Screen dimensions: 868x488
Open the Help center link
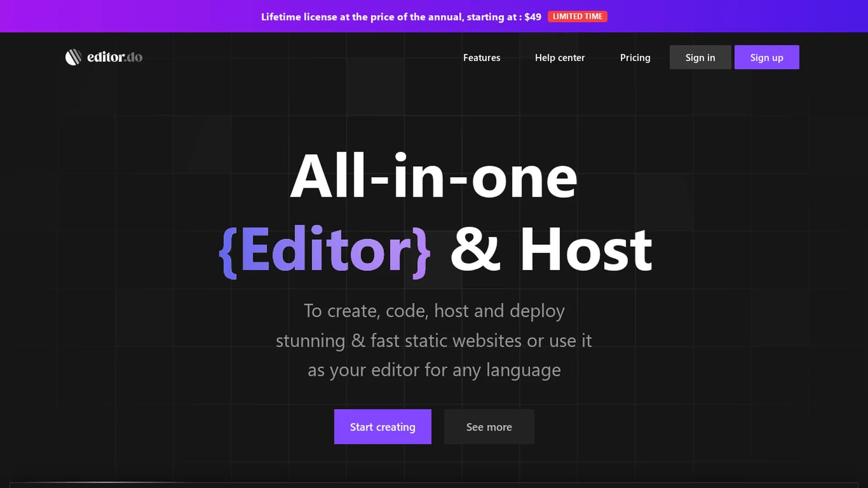(560, 57)
